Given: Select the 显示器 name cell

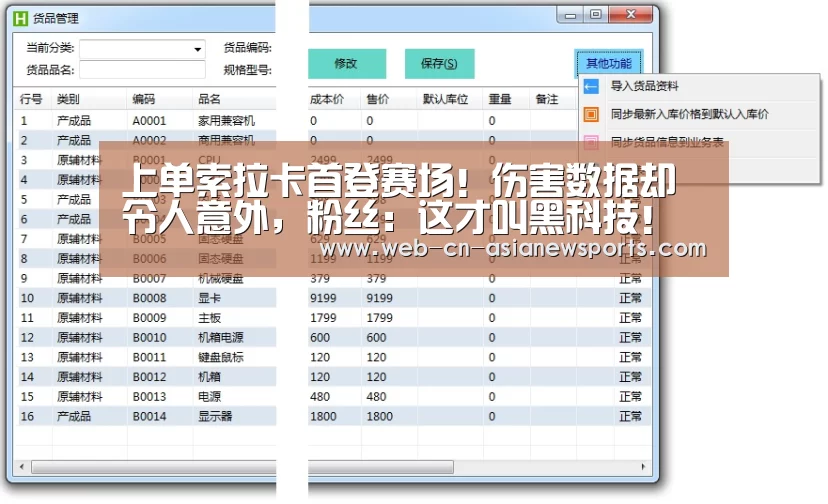Looking at the screenshot, I should click(215, 416).
